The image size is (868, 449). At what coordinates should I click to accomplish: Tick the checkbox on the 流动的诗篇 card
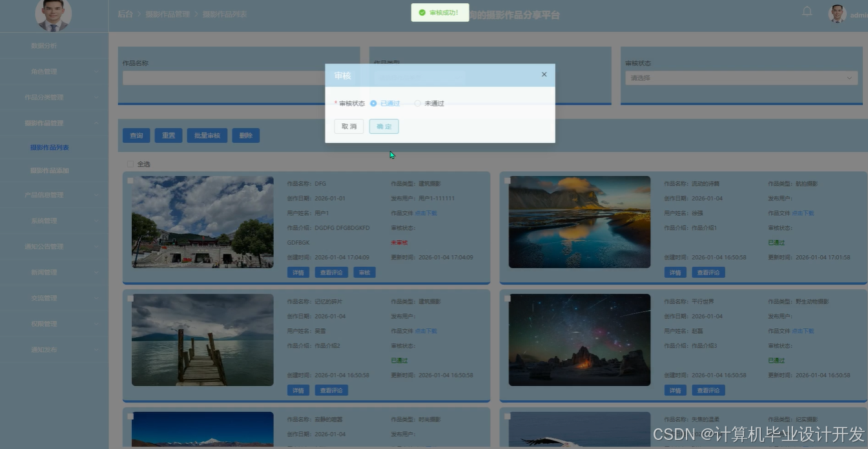(x=508, y=181)
